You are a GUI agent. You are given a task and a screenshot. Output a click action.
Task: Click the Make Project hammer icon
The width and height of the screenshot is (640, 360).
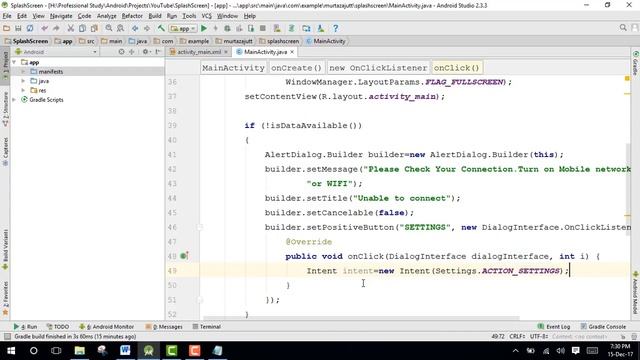click(x=161, y=28)
